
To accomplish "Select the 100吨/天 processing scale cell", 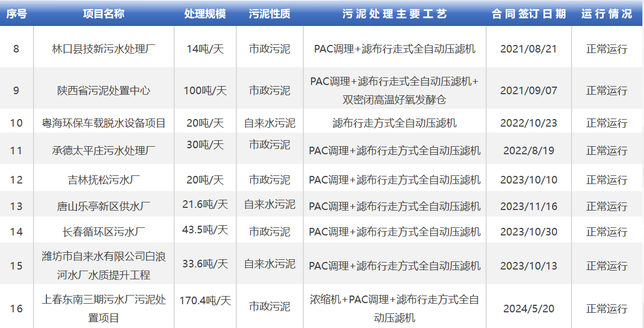I will point(205,90).
